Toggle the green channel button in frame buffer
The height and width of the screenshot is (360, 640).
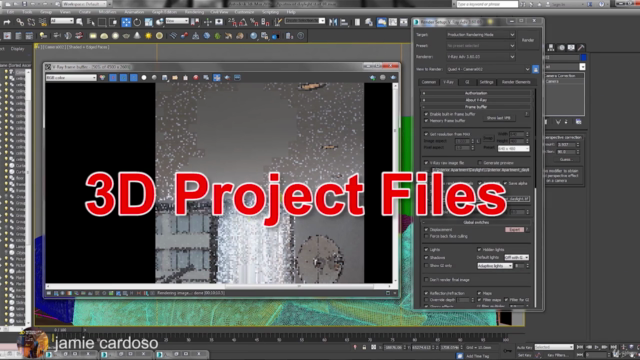tap(123, 78)
